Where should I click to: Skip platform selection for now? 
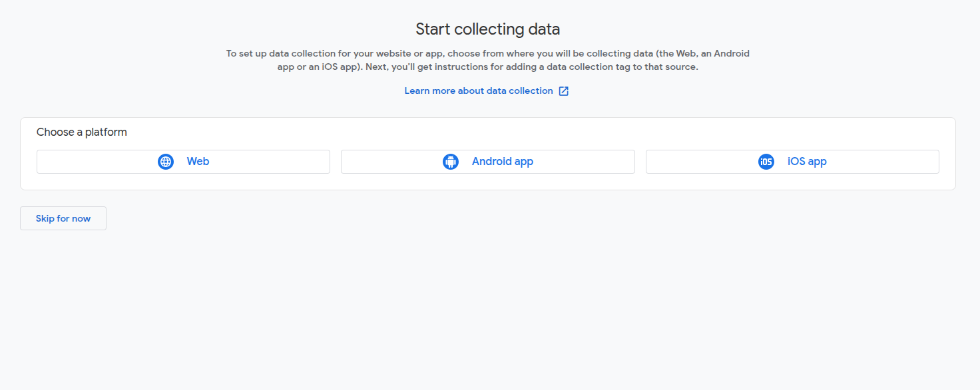pos(63,218)
